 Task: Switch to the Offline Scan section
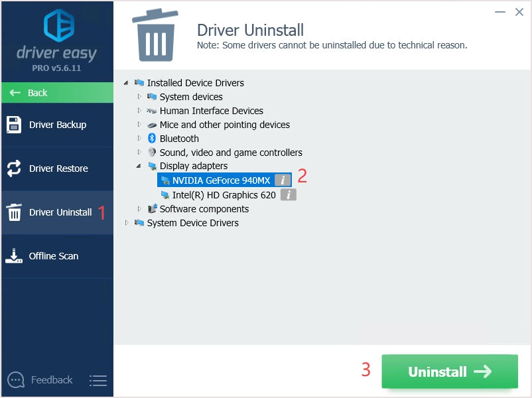tap(53, 256)
